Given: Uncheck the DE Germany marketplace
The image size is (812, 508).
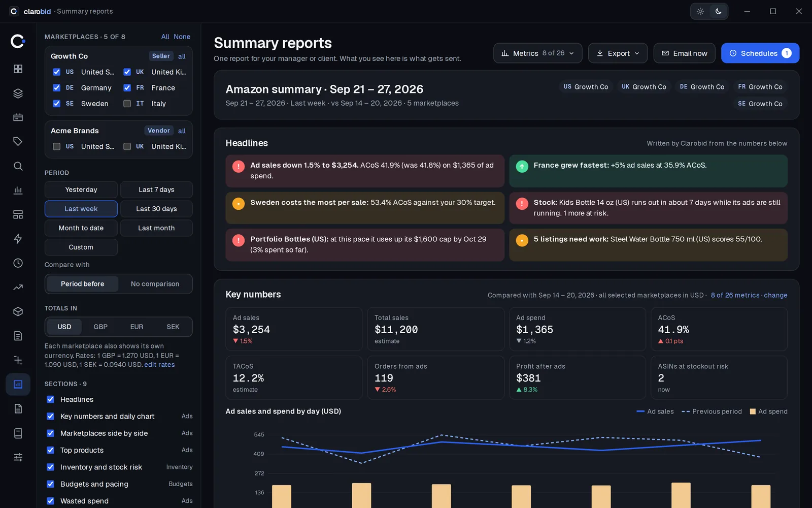Looking at the screenshot, I should (57, 88).
